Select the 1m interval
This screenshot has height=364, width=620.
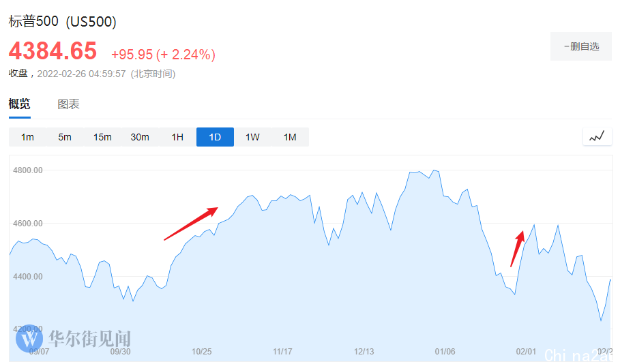pos(27,137)
